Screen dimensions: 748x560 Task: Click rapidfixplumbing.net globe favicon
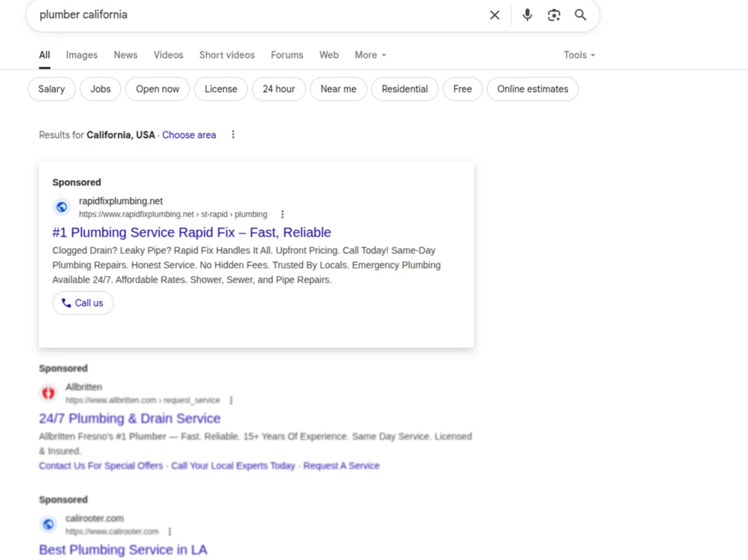(61, 207)
